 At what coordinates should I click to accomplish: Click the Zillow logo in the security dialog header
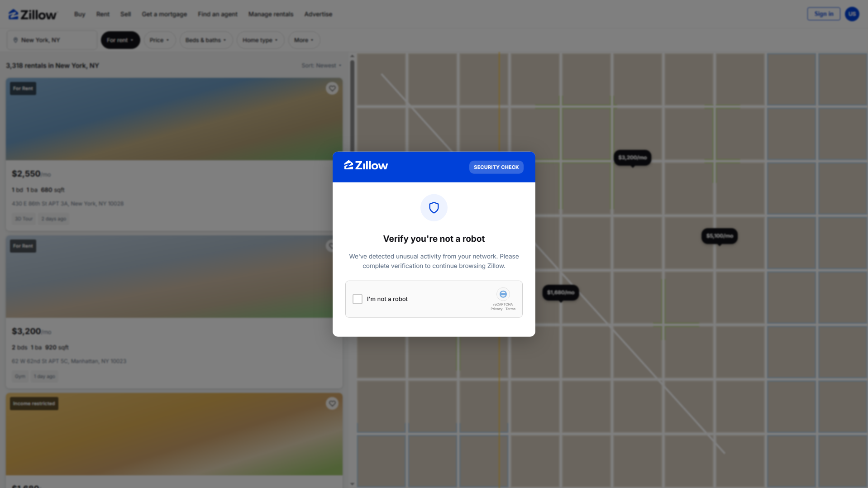(366, 166)
